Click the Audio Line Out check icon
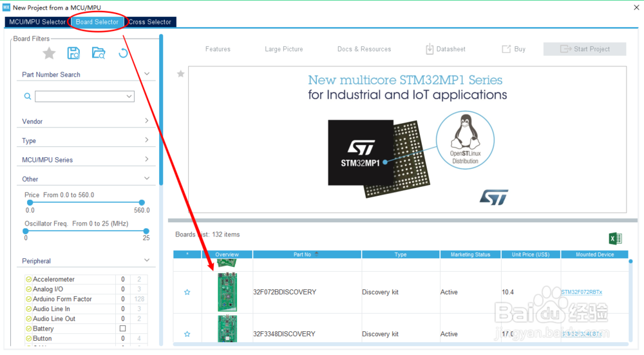644x355 pixels. 29,319
